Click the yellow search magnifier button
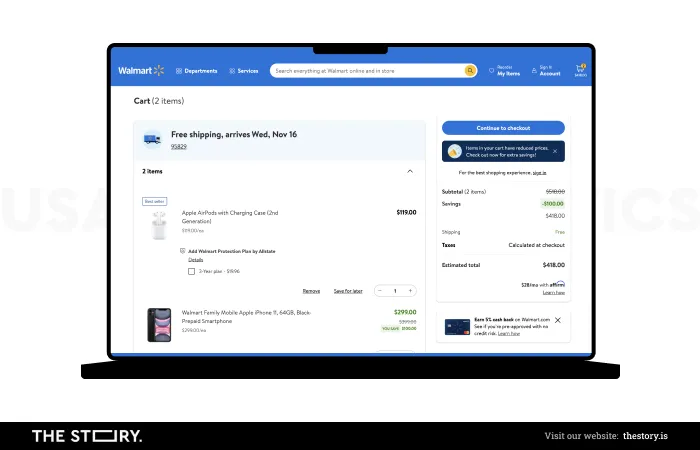Image resolution: width=700 pixels, height=450 pixels. click(470, 71)
